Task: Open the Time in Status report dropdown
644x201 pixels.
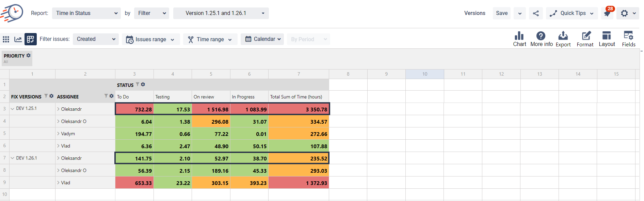Action: click(86, 13)
